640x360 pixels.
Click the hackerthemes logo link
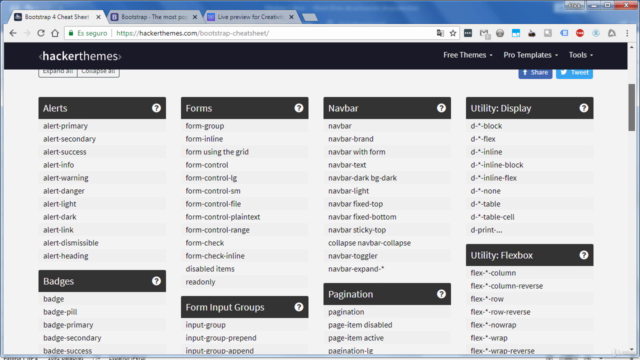[x=80, y=56]
